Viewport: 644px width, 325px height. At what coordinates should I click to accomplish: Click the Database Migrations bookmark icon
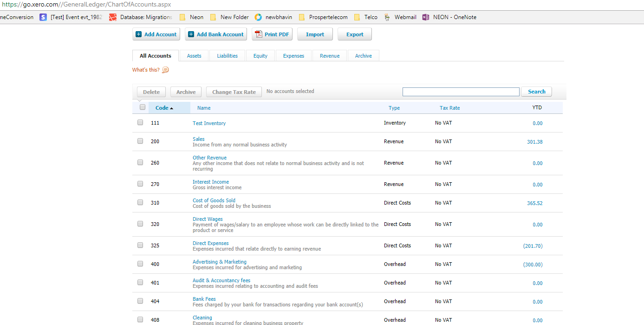pyautogui.click(x=112, y=17)
